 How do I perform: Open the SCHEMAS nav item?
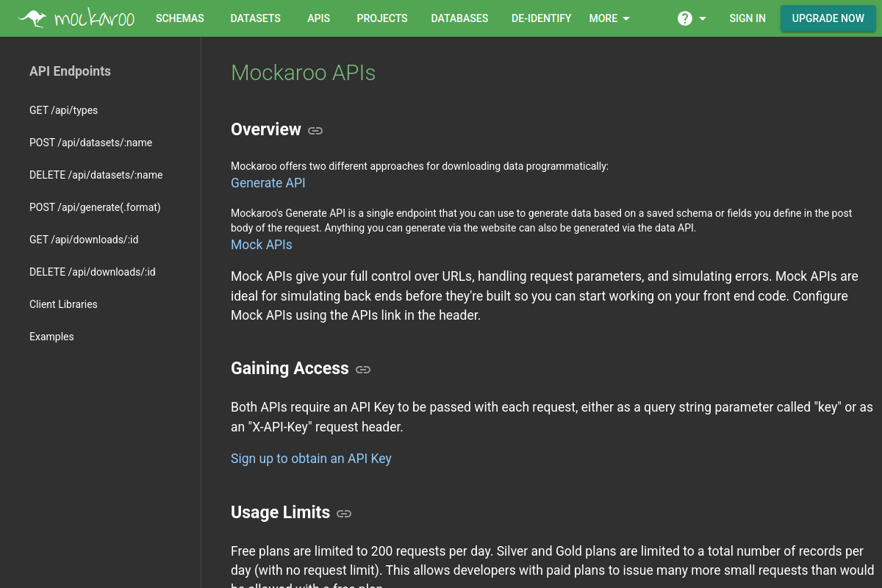pos(180,18)
